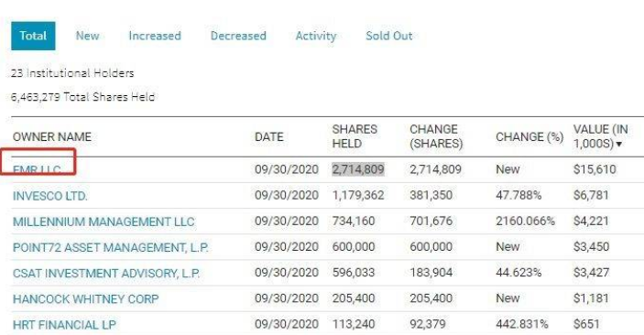Open the Decreased tab
The height and width of the screenshot is (335, 644).
click(238, 36)
